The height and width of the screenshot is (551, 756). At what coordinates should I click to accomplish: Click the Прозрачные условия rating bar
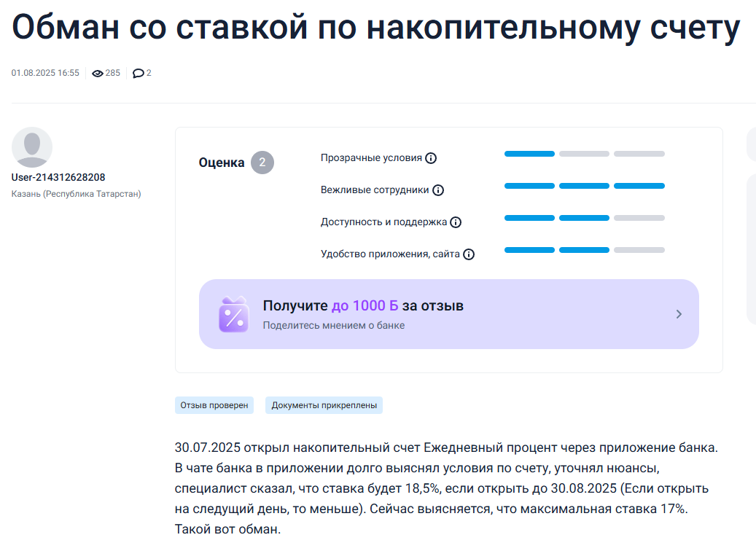pyautogui.click(x=585, y=154)
